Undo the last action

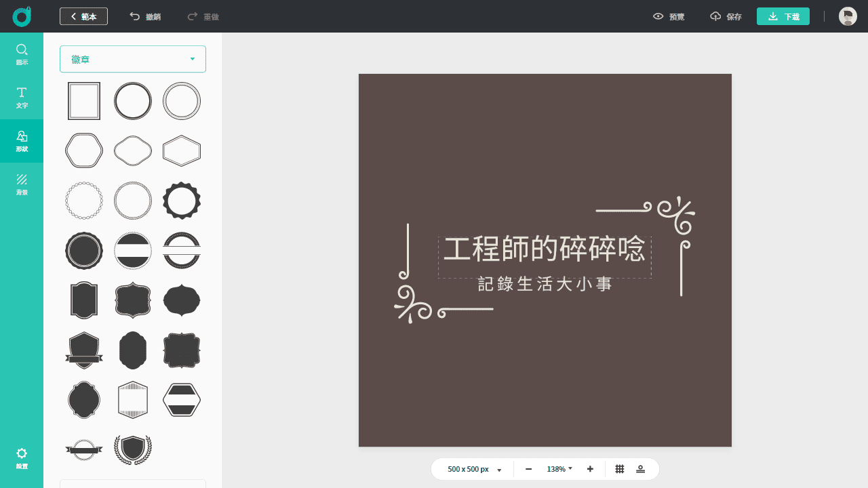(x=143, y=16)
